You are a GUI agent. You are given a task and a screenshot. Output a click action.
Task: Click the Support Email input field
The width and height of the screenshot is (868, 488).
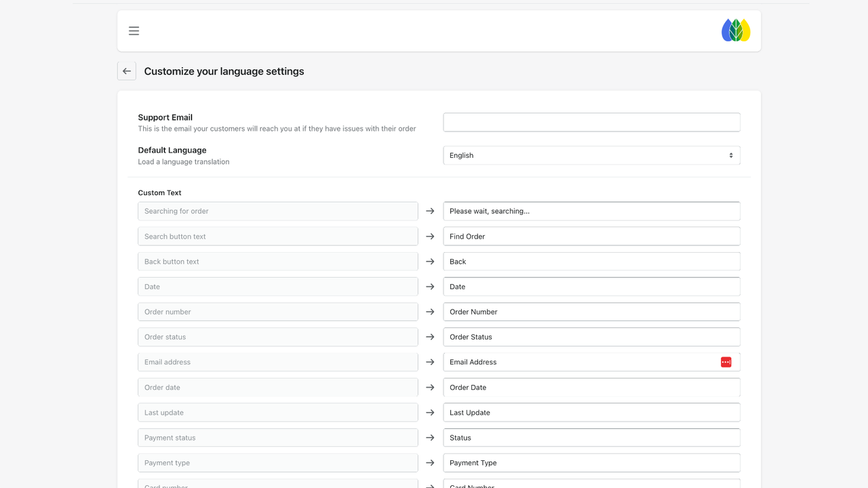point(591,122)
